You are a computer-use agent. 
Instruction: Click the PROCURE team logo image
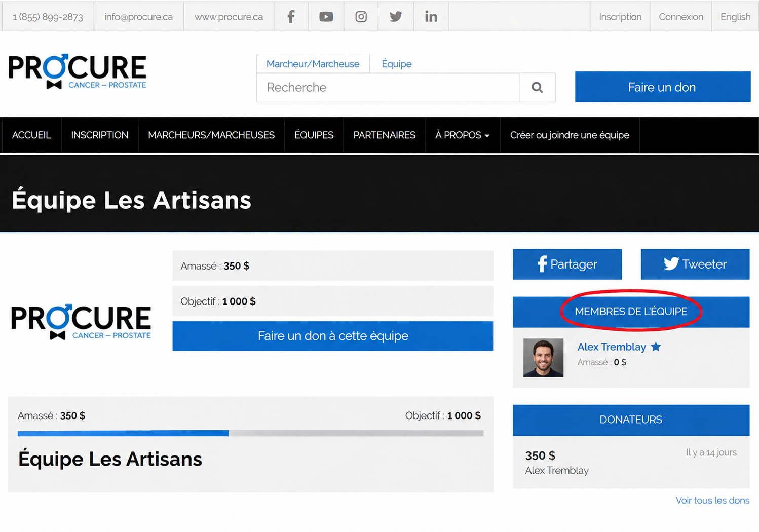(81, 322)
